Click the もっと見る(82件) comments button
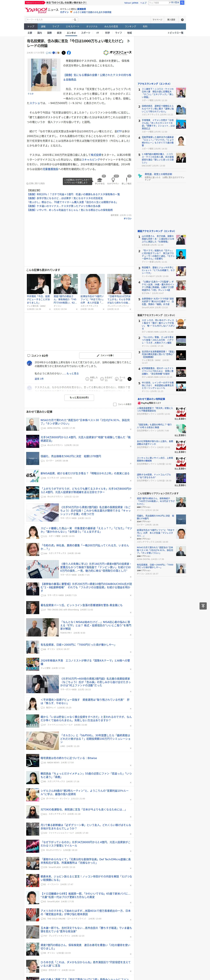210x980 pixels. 79,397
